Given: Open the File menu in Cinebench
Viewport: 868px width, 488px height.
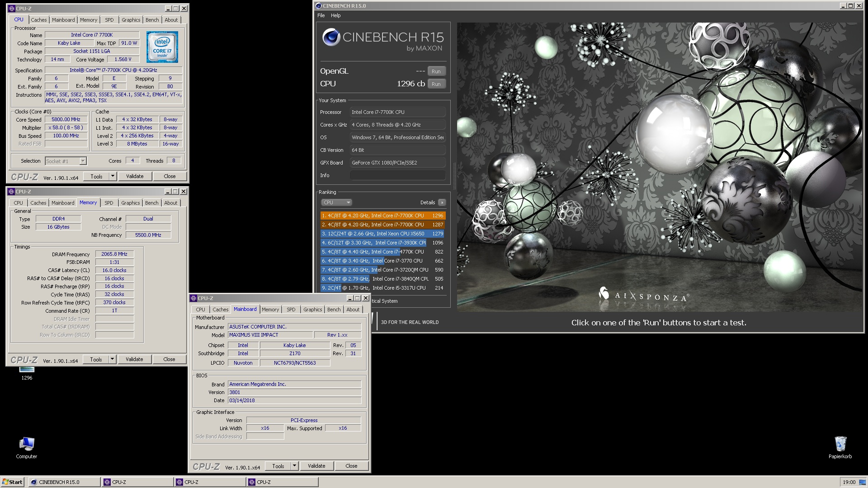Looking at the screenshot, I should coord(321,15).
